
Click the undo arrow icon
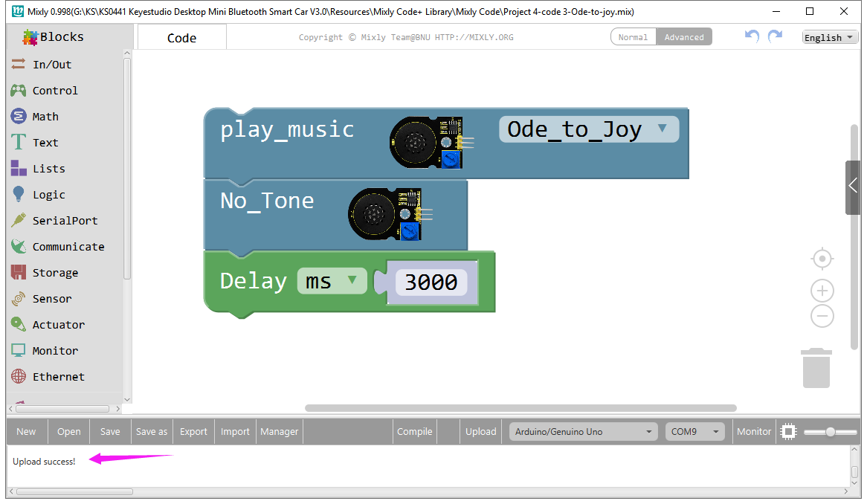[x=752, y=36]
